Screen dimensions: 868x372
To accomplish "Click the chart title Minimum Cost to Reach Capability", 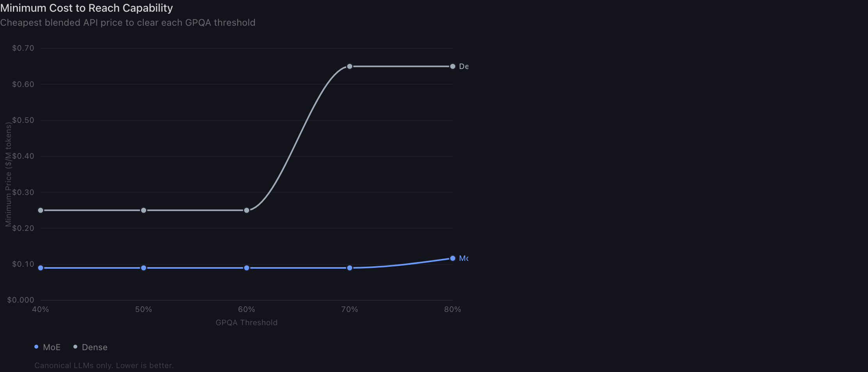I will (x=86, y=8).
